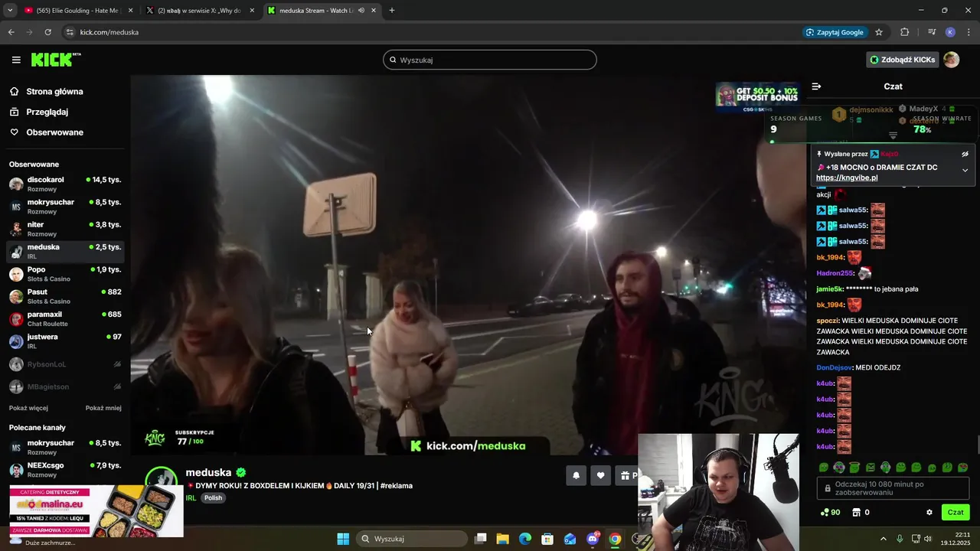Mute the meduska Stream tab audio icon
Image resolution: width=980 pixels, height=551 pixels.
(361, 11)
